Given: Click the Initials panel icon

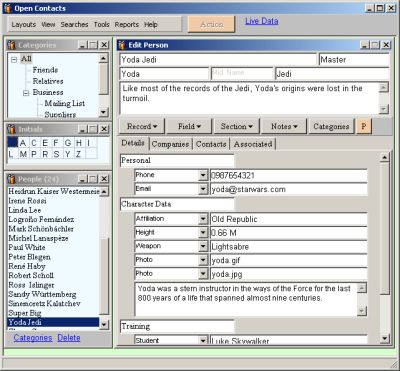Looking at the screenshot, I should click(12, 129).
